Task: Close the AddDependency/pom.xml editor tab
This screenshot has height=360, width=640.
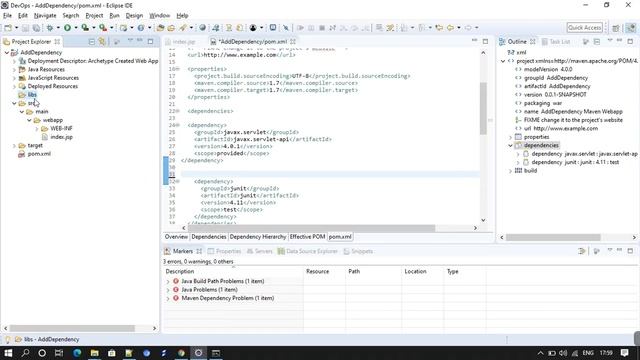Action: point(293,42)
